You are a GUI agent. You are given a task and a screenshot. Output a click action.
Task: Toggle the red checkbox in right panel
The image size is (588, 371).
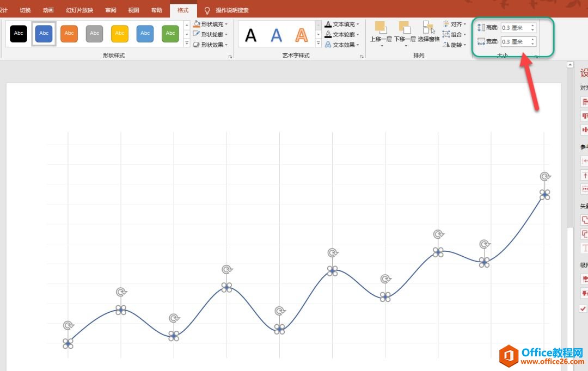coord(584,308)
